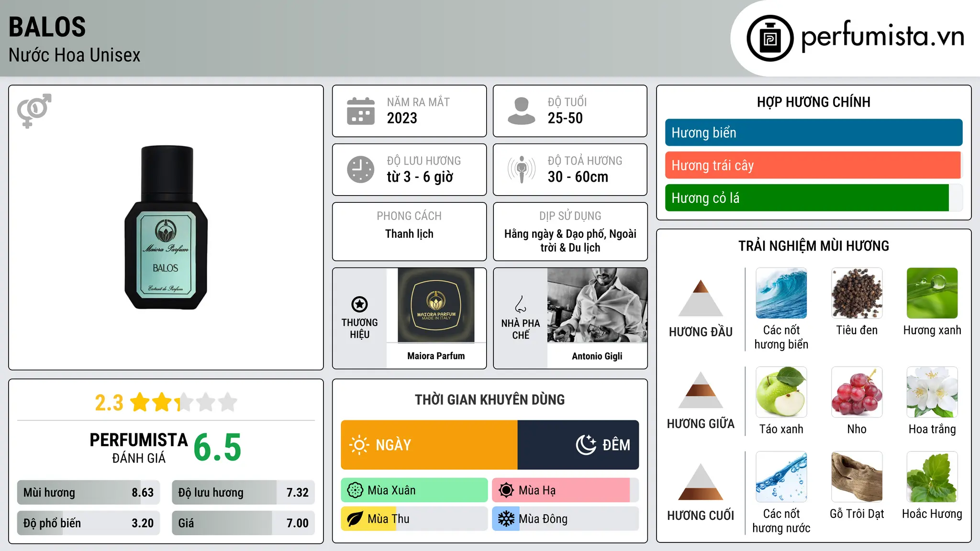Click the 'THỜI GIAN KHUYÊN DÙNG' heading
The width and height of the screenshot is (980, 551).
(490, 399)
